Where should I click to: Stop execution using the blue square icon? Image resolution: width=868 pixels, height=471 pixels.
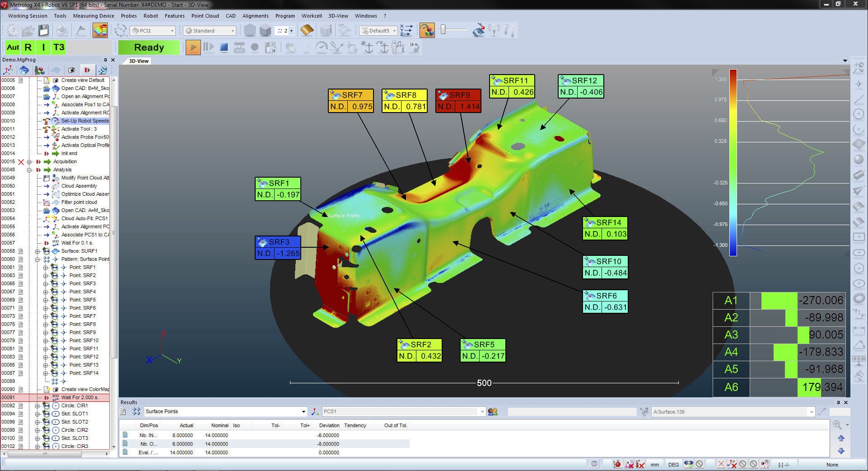[x=223, y=47]
